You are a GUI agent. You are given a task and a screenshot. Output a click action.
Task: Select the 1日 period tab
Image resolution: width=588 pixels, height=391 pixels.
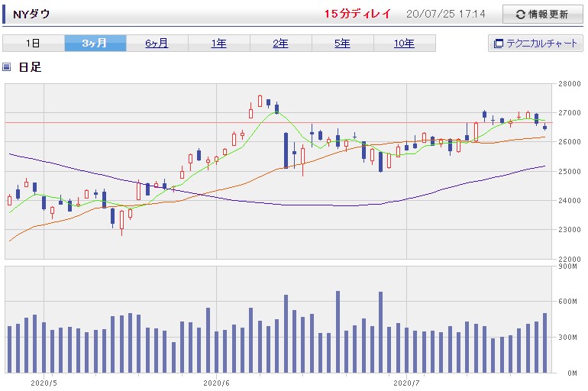(34, 43)
